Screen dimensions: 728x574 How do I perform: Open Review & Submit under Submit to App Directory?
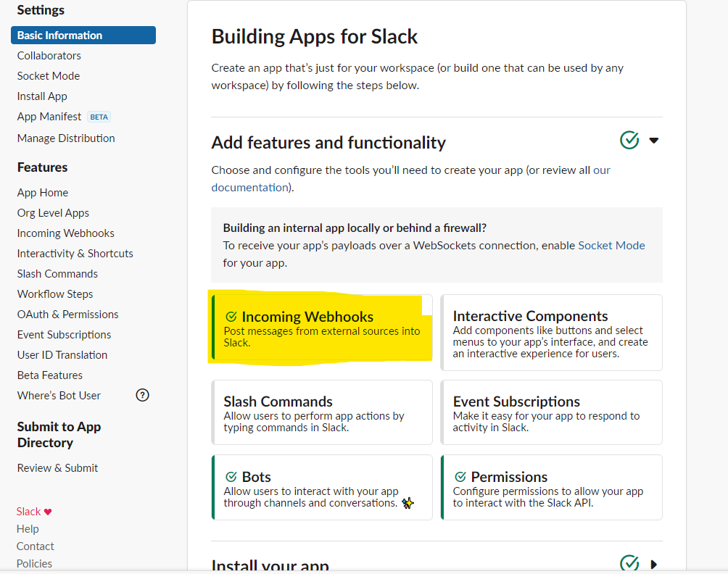click(x=57, y=467)
